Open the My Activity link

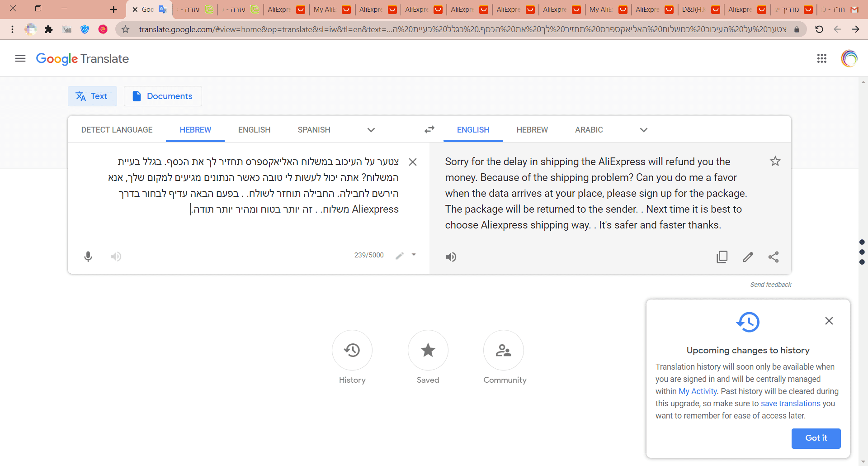pyautogui.click(x=698, y=391)
